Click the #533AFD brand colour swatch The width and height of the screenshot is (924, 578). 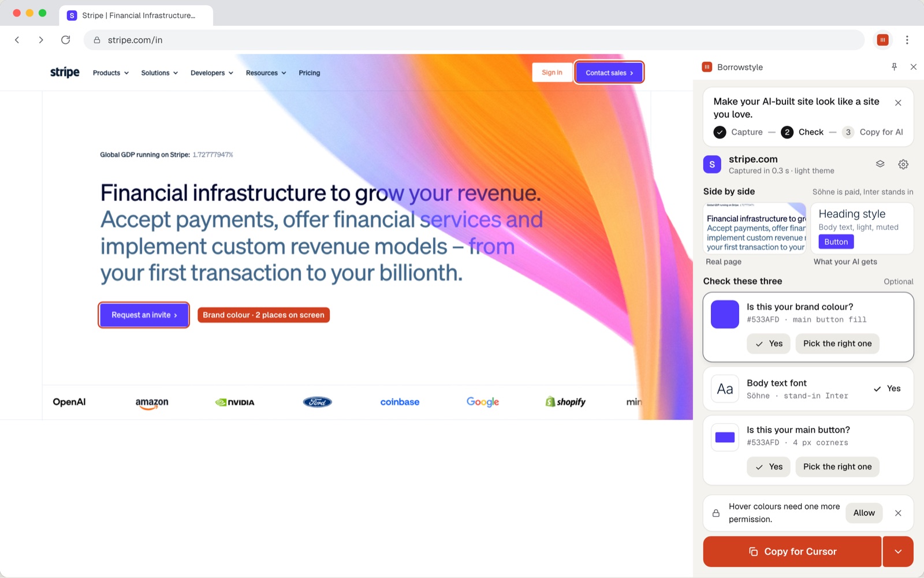725,314
